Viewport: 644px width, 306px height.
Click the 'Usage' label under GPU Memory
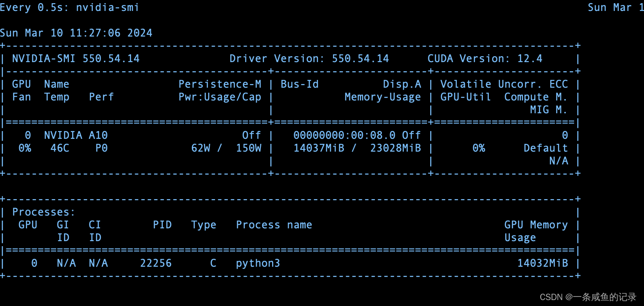pyautogui.click(x=520, y=237)
